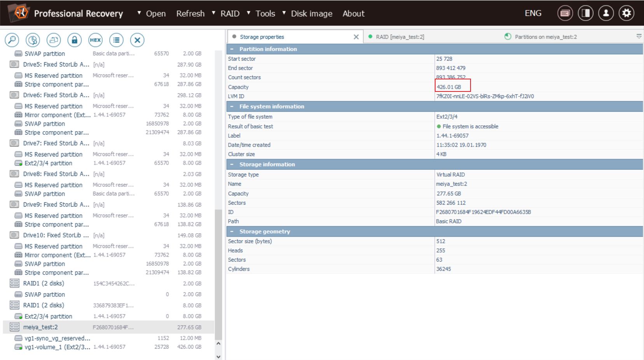Click the disk copy toolbar icon

54,40
